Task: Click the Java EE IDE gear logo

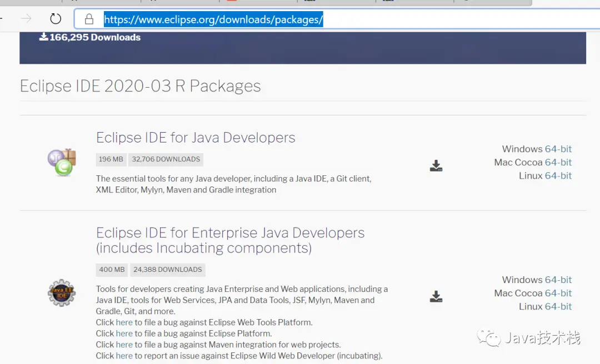Action: pyautogui.click(x=62, y=293)
